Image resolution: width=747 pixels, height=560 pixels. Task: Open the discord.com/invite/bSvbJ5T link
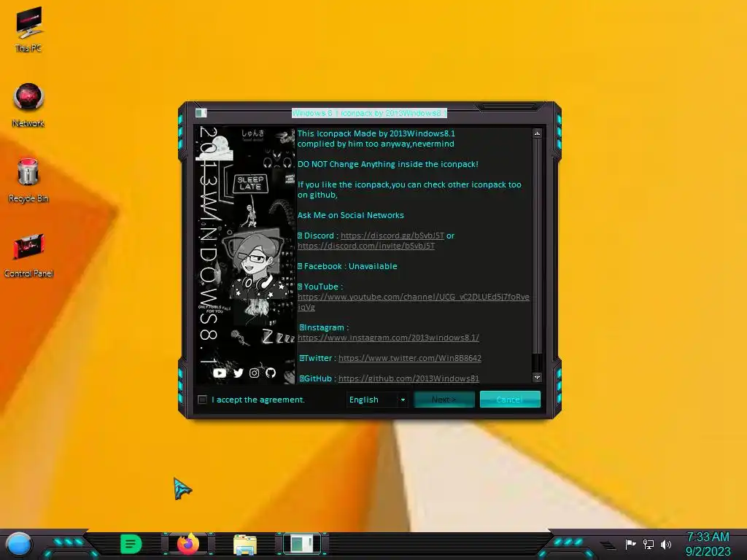[x=366, y=246]
